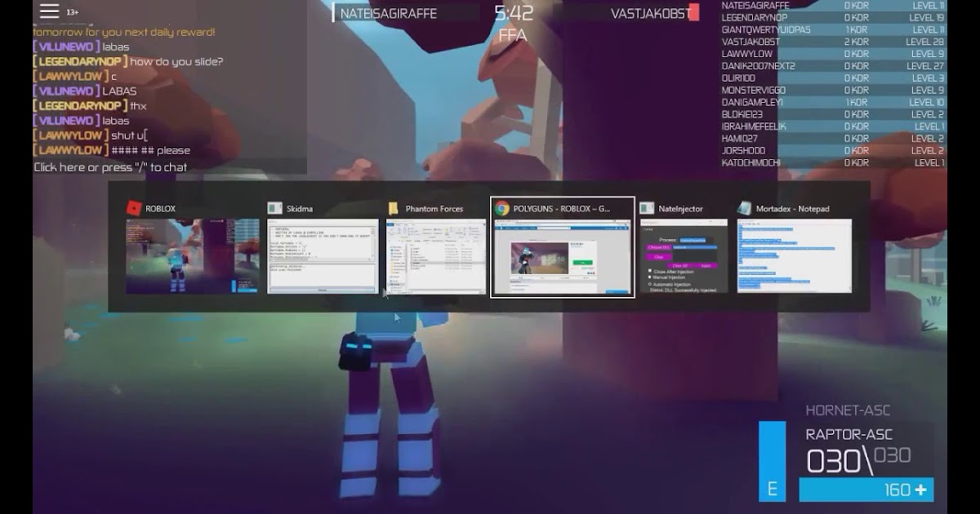This screenshot has width=980, height=514.
Task: Select IBRAHIMEFEELIK row in leaderboard
Action: 833,126
